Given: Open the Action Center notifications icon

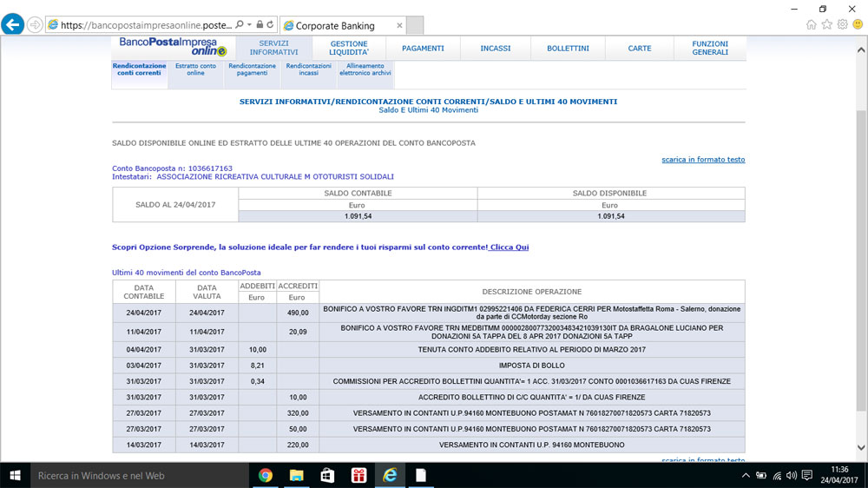Looking at the screenshot, I should [x=807, y=475].
